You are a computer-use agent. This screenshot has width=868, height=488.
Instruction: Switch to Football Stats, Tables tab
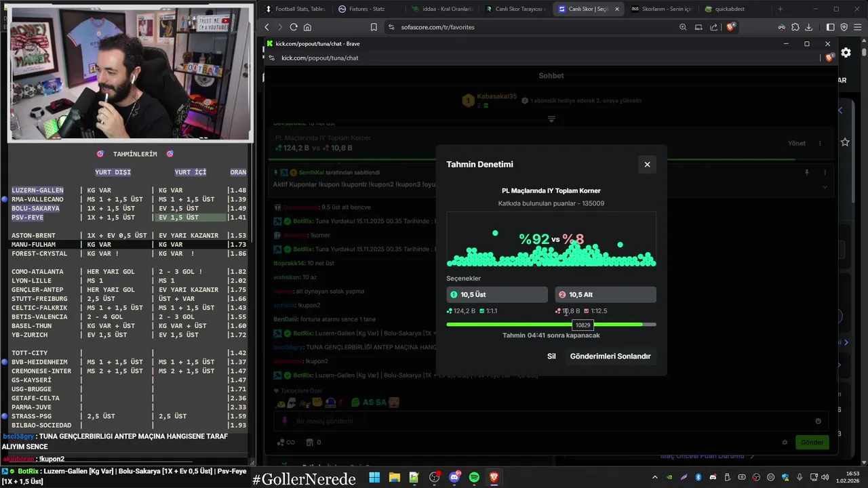(x=296, y=9)
